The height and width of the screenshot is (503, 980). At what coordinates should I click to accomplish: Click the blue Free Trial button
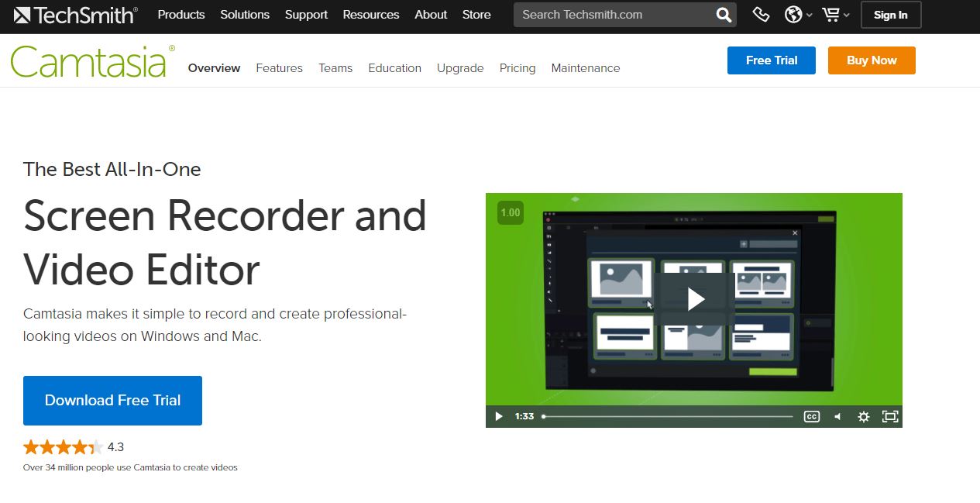(772, 60)
